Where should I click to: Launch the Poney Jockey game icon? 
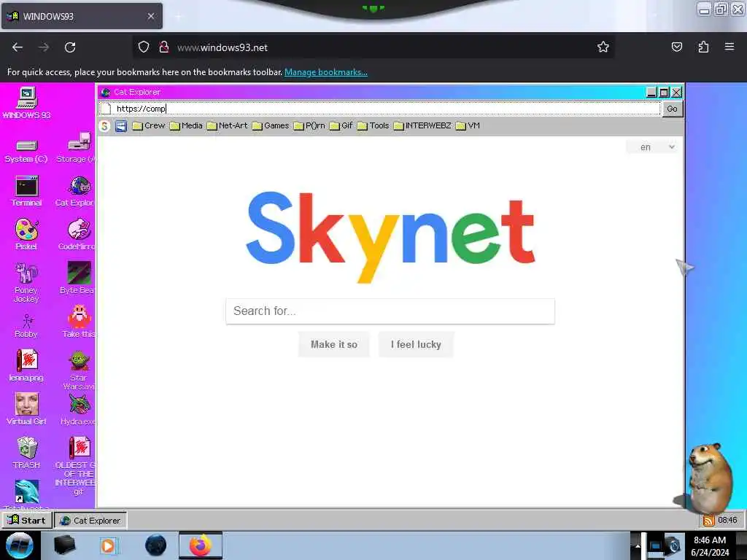[26, 282]
